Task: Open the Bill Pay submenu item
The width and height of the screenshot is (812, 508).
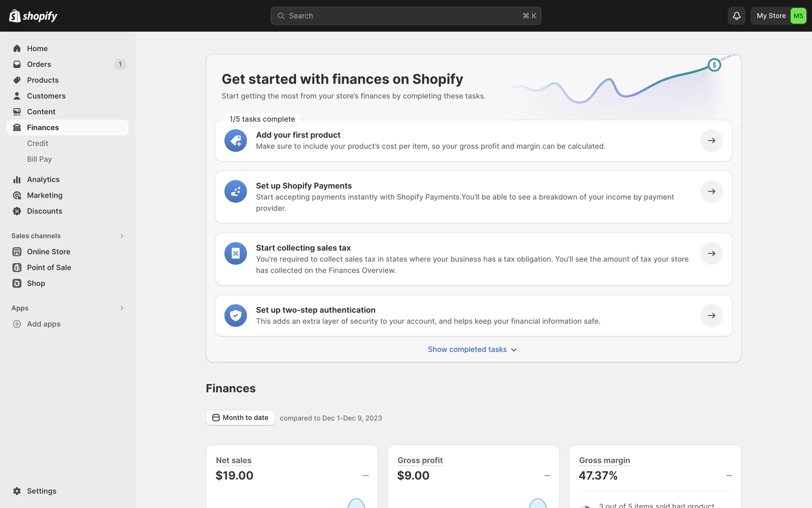Action: [x=39, y=159]
